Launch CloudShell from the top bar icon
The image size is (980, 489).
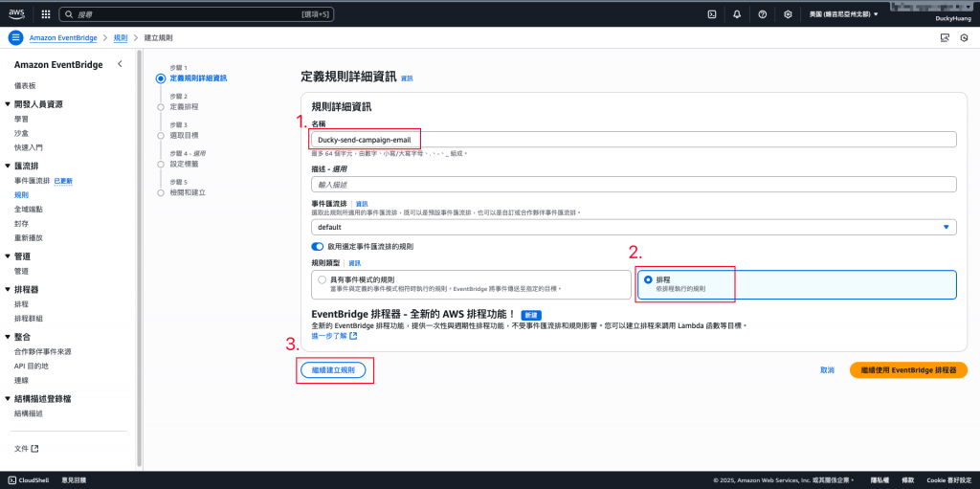[x=711, y=13]
